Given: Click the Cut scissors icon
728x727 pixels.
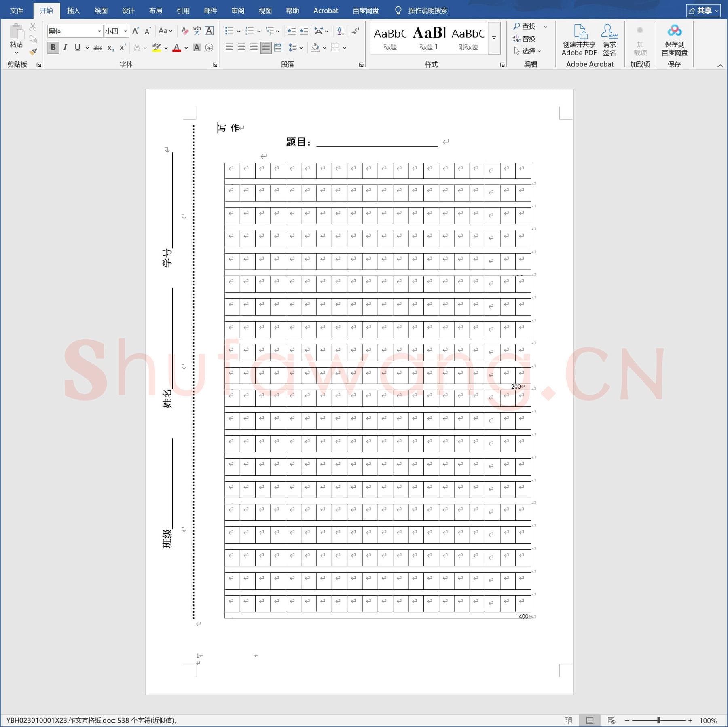Looking at the screenshot, I should click(33, 27).
